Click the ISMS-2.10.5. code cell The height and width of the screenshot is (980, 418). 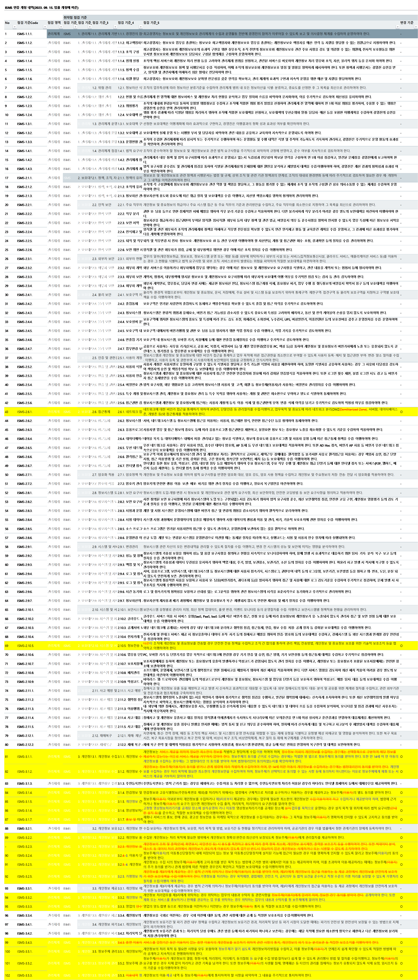click(x=25, y=646)
